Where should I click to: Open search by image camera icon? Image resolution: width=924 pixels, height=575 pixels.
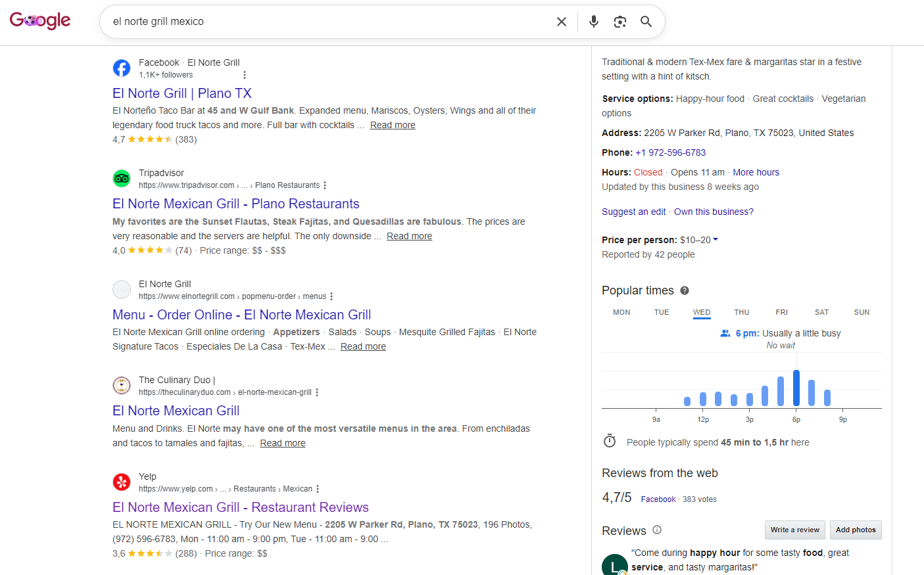click(x=620, y=22)
